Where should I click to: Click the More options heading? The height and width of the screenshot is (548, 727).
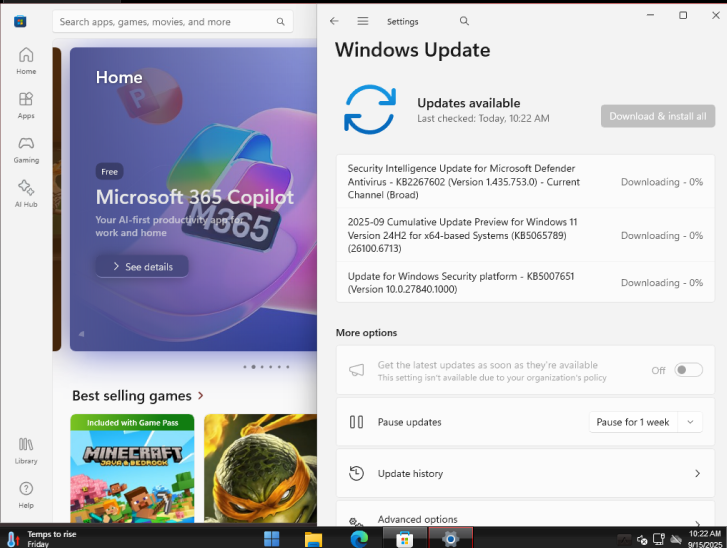coord(366,332)
